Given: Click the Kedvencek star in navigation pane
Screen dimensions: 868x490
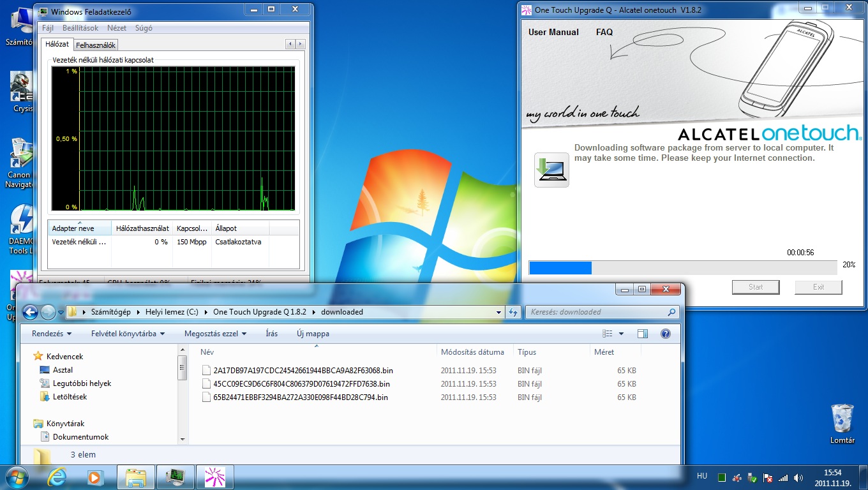Looking at the screenshot, I should 38,356.
